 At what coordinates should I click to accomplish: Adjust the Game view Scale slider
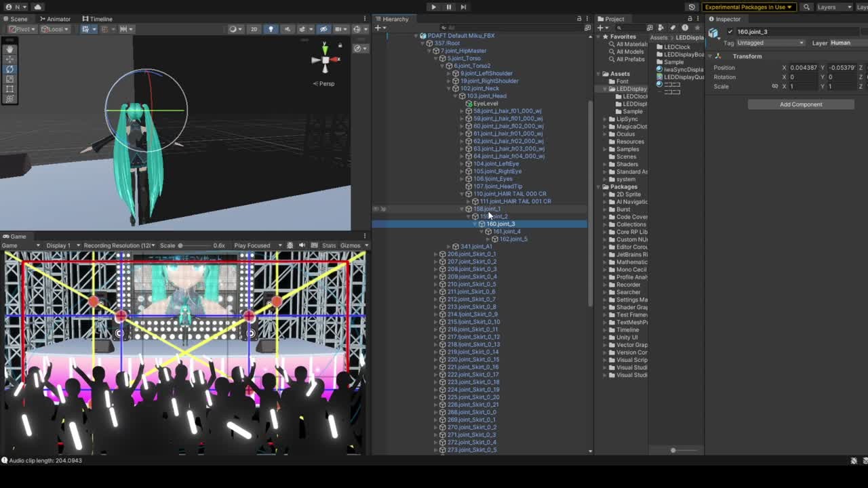coord(180,245)
